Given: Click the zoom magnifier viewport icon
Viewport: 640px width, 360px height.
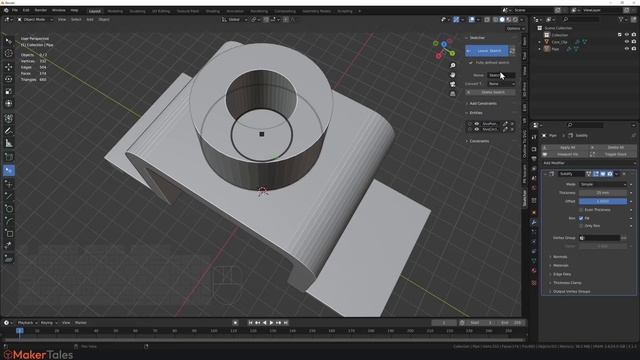Looking at the screenshot, I should coord(452,65).
